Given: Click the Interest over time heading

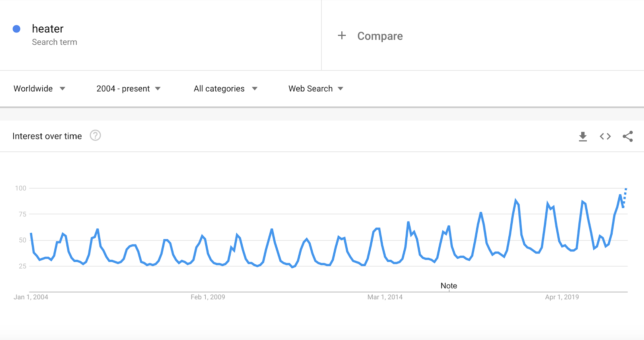Looking at the screenshot, I should 47,136.
